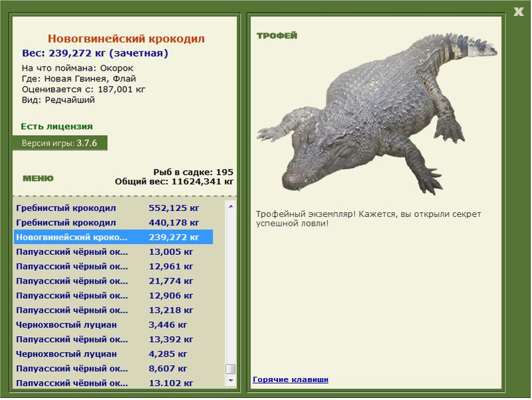Select Гребнистый крокодил 440,178 кг row
The width and height of the screenshot is (532, 400).
(113, 222)
